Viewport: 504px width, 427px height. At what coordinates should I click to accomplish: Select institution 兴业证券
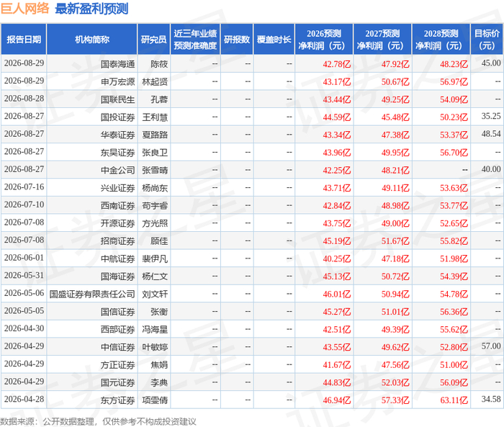click(117, 188)
